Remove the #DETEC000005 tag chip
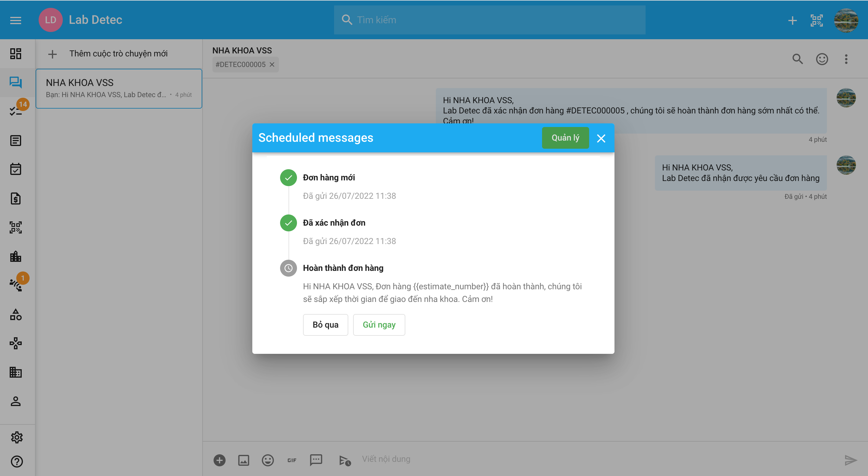 [x=272, y=65]
